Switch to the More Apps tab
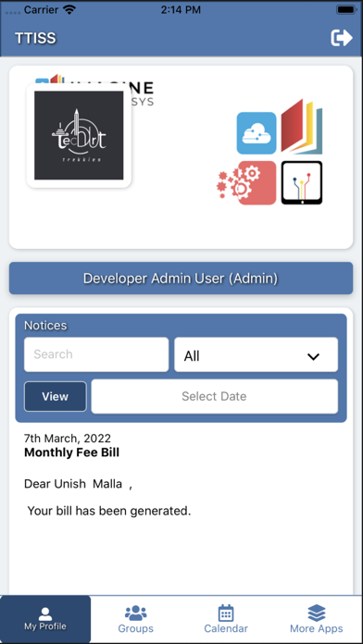 (x=317, y=619)
